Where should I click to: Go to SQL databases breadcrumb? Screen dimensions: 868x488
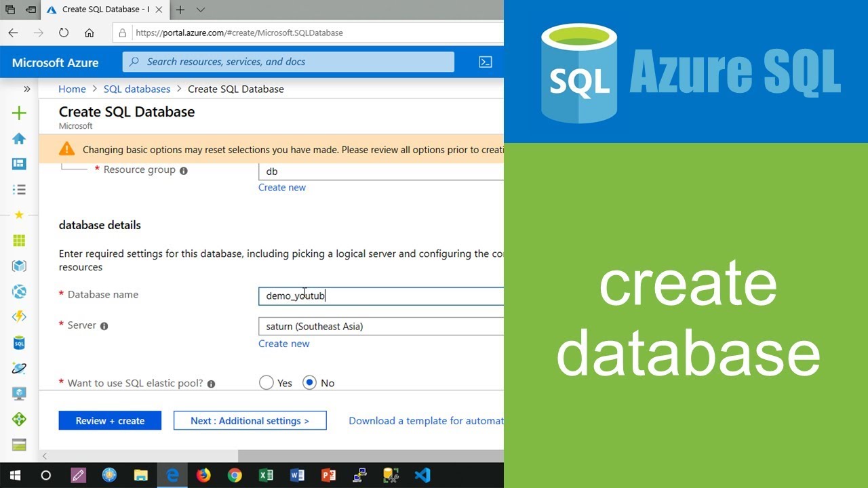[137, 89]
